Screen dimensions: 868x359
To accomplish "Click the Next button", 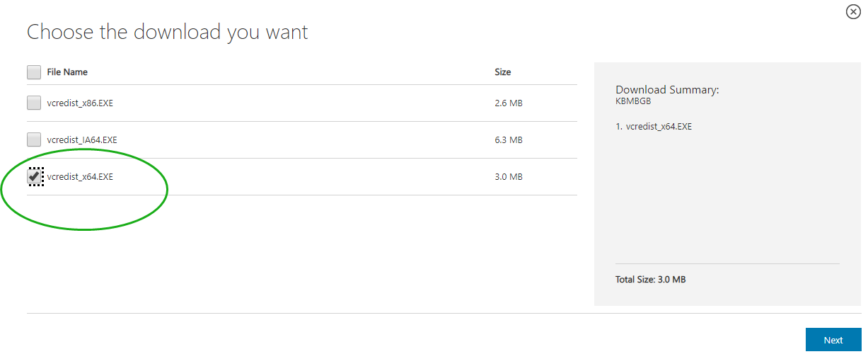I will (833, 340).
